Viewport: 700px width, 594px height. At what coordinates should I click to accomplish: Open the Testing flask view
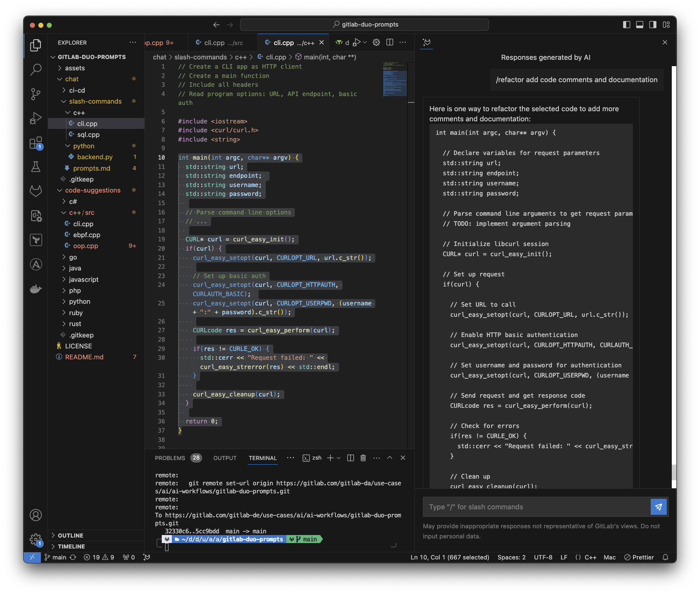36,166
